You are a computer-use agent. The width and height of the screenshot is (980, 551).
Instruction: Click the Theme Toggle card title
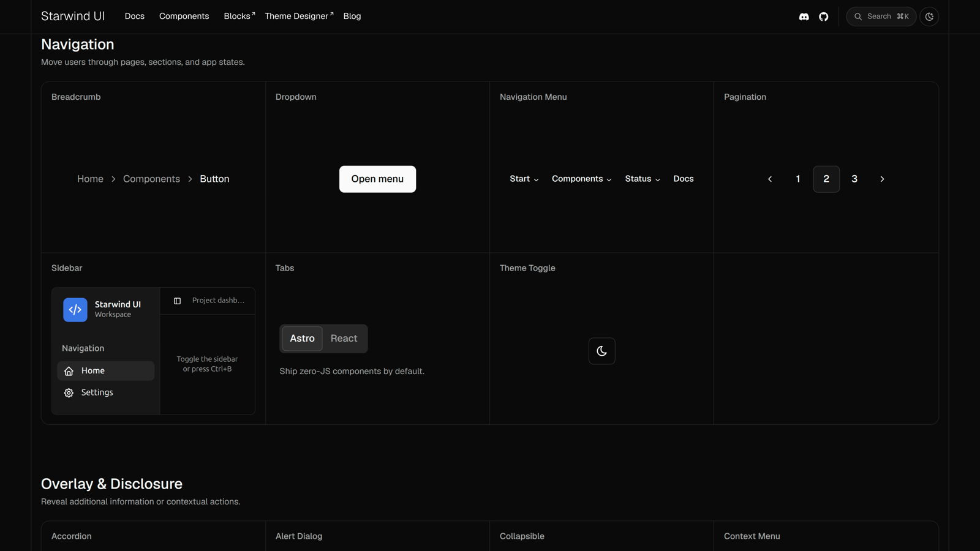tap(527, 268)
